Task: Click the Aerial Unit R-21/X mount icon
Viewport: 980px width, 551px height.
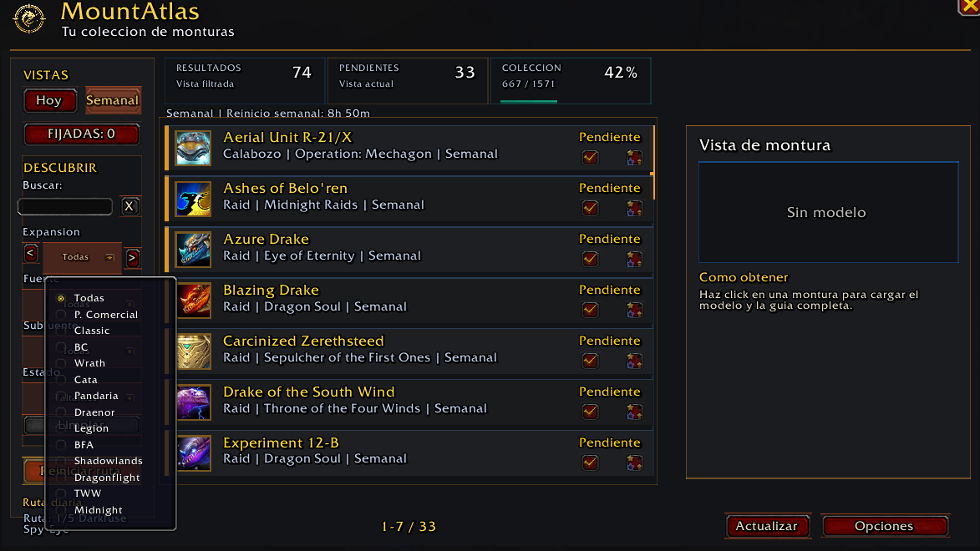Action: click(x=193, y=148)
